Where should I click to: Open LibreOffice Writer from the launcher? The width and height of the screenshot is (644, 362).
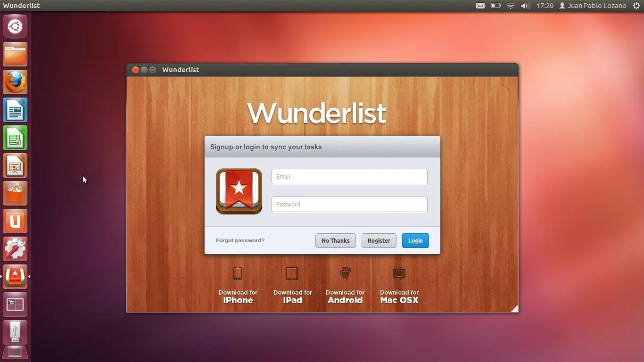click(15, 110)
